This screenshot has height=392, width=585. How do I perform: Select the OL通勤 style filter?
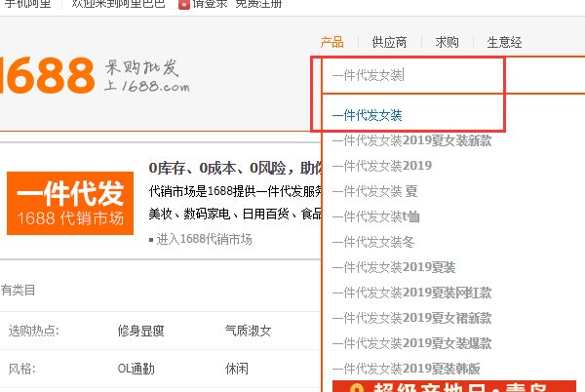point(136,369)
